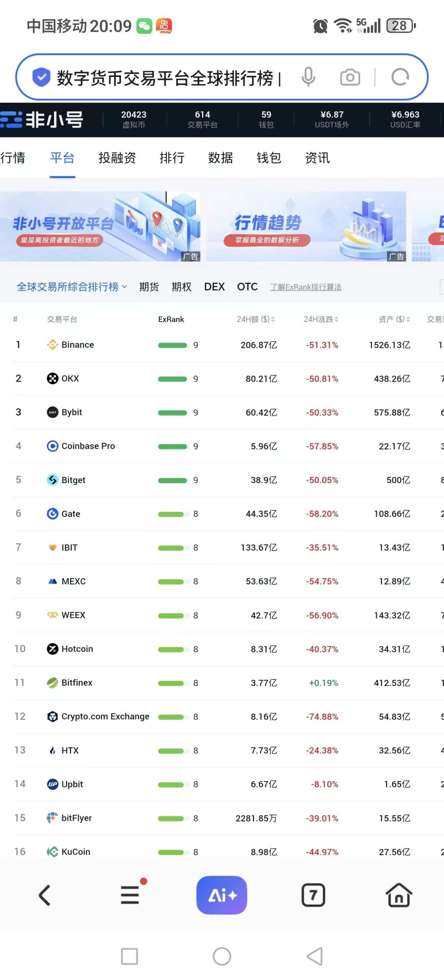Go to browser home page icon

pos(398,895)
